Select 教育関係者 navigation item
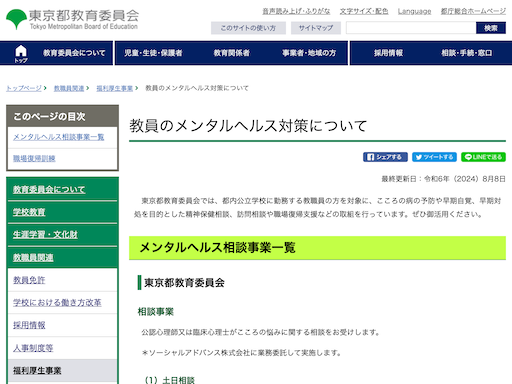Viewport: 512px width, 384px height. click(x=232, y=53)
